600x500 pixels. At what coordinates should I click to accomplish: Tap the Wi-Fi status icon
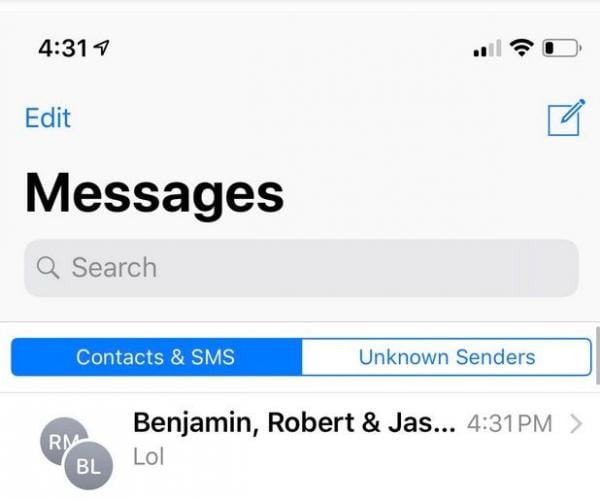(x=521, y=48)
